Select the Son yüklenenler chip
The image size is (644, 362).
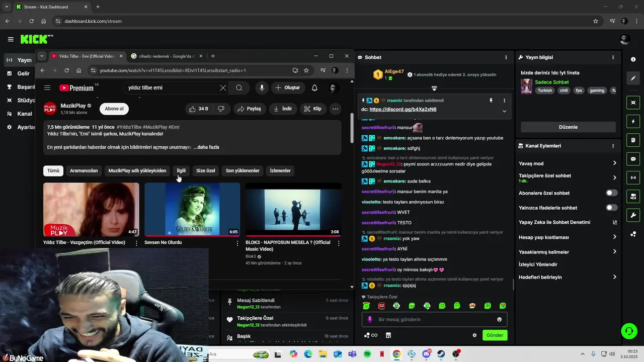tap(243, 170)
